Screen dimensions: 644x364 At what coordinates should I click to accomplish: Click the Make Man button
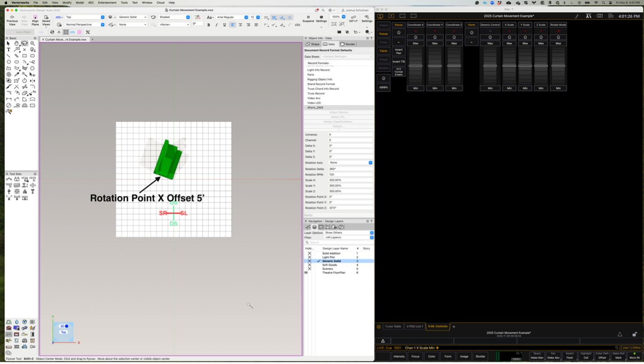coord(537,356)
